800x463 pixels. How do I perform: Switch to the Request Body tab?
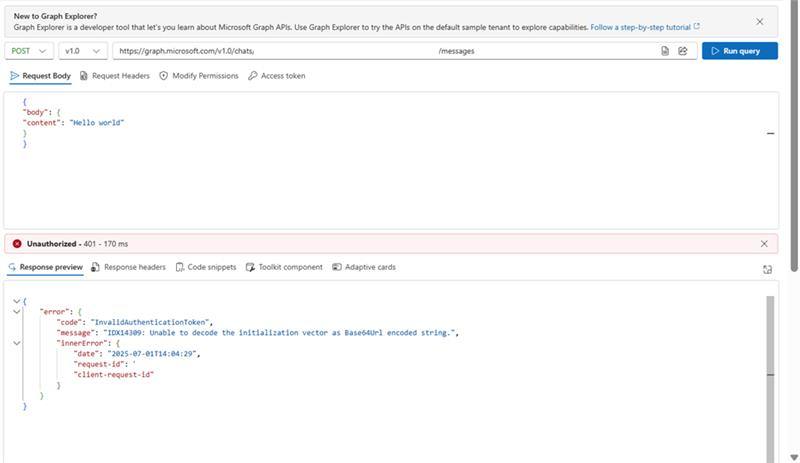coord(40,76)
